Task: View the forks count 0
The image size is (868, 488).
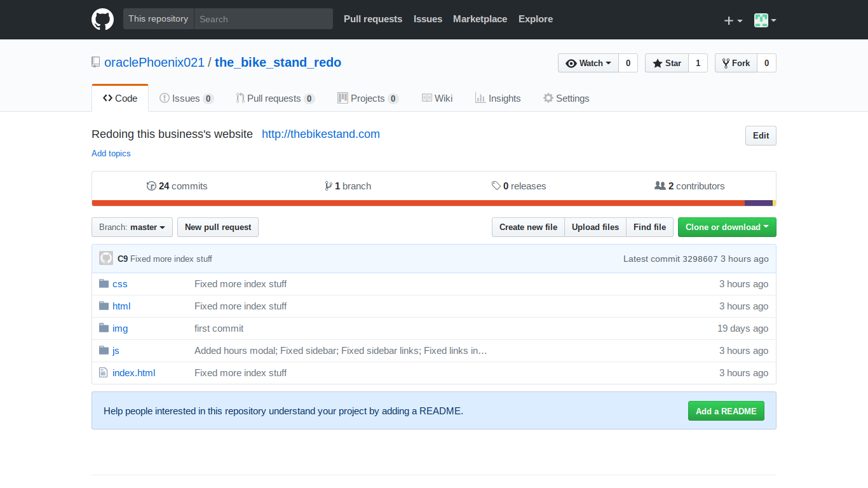Action: (766, 63)
